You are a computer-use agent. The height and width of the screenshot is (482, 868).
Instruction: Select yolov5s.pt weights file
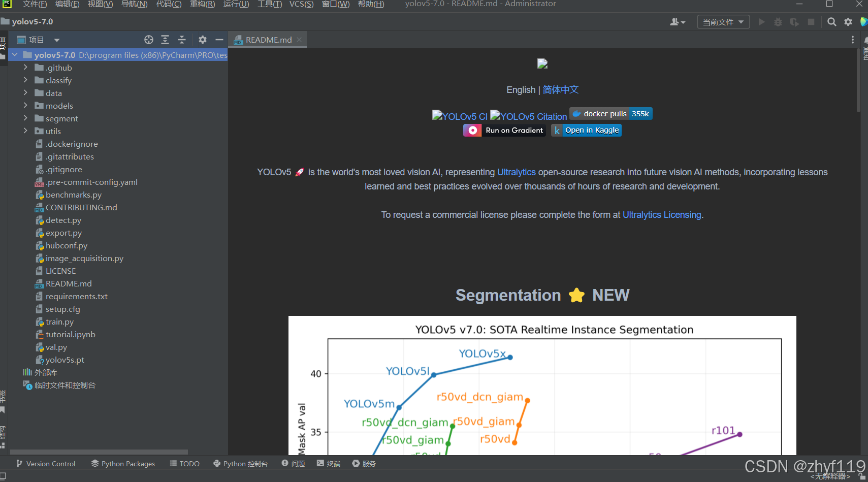click(65, 360)
